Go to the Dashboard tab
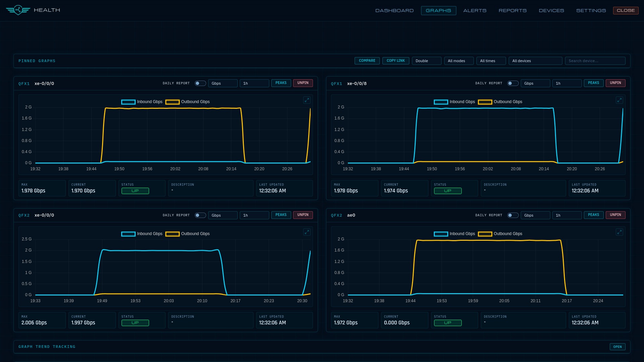This screenshot has width=644, height=362. [394, 10]
